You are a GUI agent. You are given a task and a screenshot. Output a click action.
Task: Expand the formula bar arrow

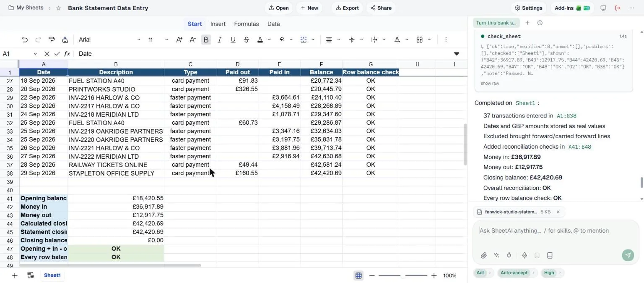point(457,54)
